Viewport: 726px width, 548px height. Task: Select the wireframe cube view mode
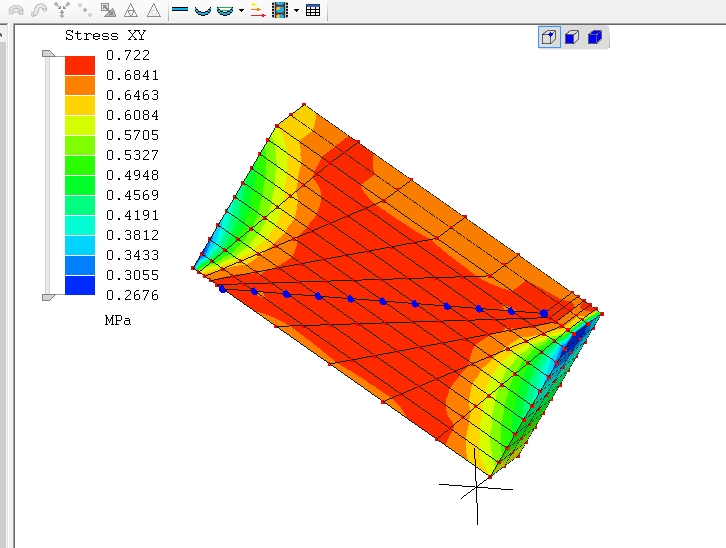[x=549, y=37]
